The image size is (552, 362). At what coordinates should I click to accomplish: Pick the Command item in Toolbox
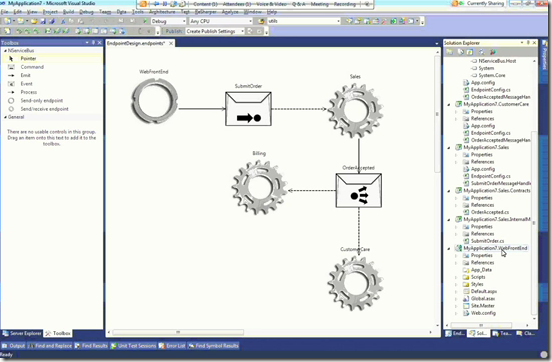53,67
